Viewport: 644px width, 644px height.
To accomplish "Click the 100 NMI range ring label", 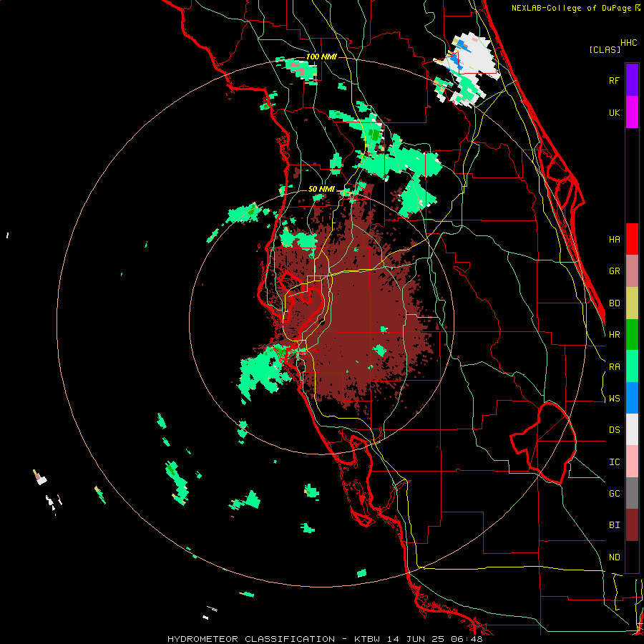I will [321, 57].
